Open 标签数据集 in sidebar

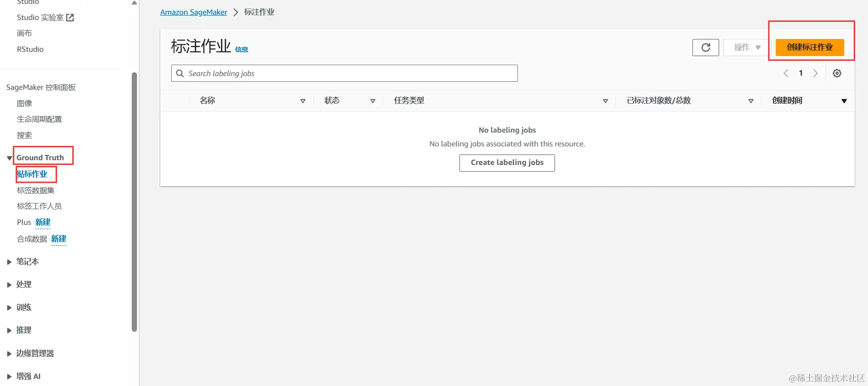click(36, 190)
